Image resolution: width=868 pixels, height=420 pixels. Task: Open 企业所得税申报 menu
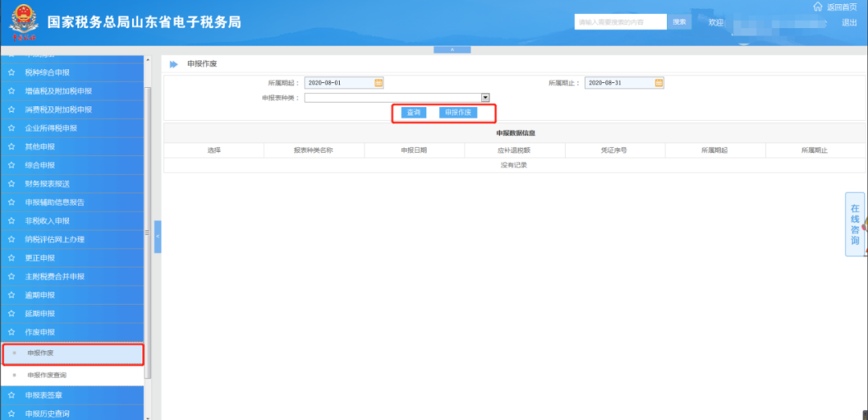coord(72,129)
